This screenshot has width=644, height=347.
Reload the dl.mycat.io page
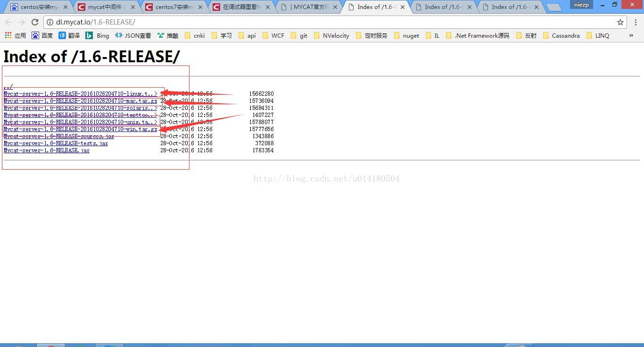click(35, 22)
